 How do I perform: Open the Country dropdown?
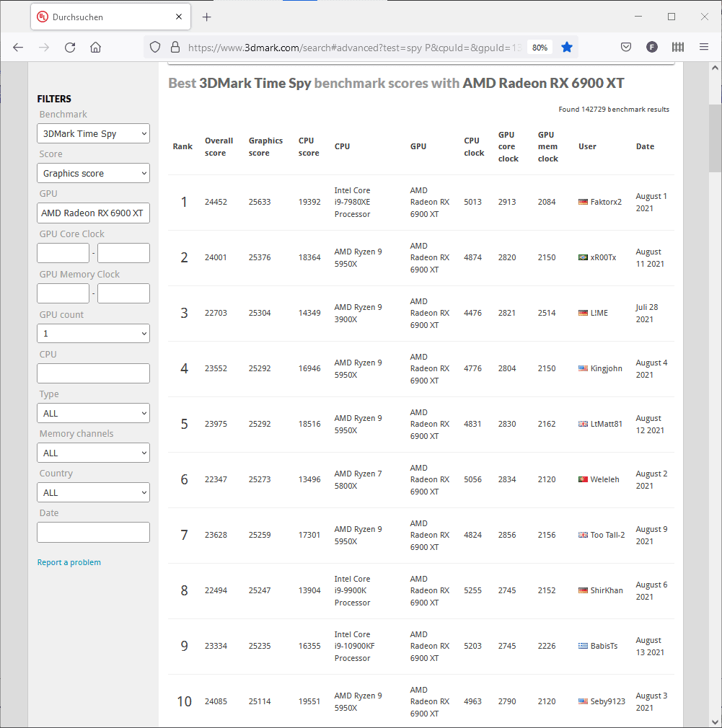[x=93, y=492]
